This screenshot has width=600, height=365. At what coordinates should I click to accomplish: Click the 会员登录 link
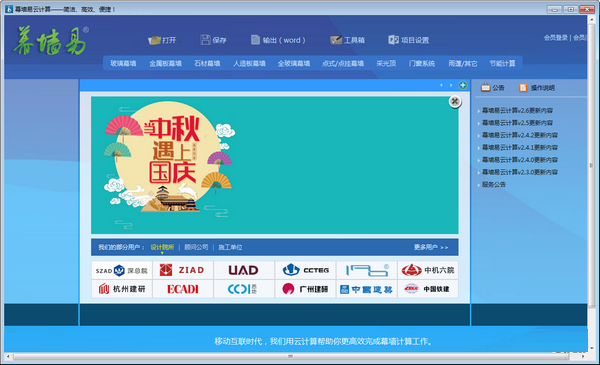[556, 37]
